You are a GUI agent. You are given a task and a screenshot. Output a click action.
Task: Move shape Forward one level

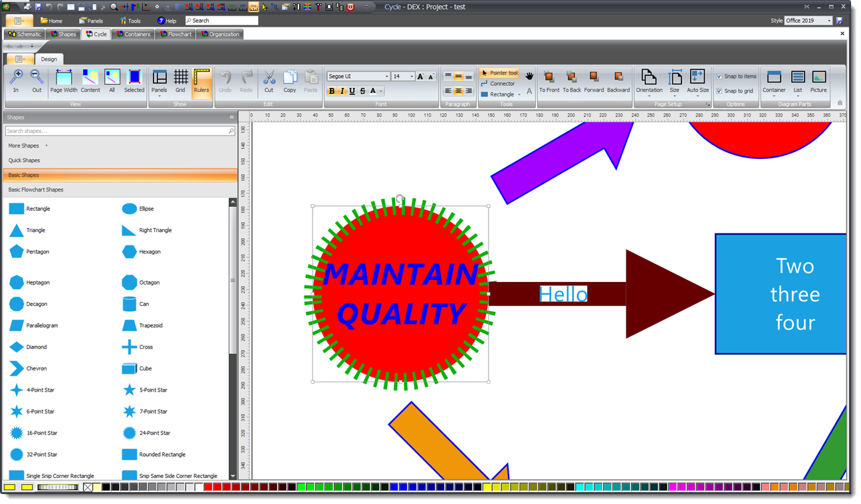point(594,80)
